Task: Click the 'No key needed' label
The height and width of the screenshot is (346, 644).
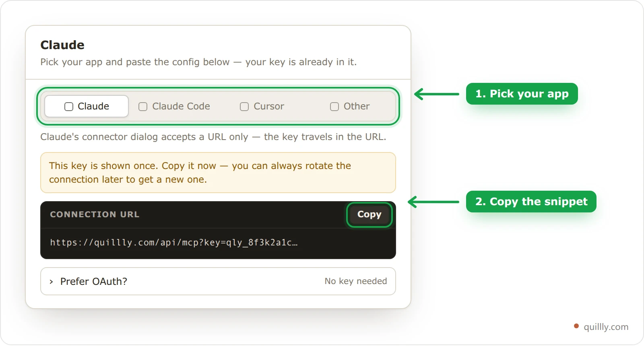Action: [x=356, y=281]
